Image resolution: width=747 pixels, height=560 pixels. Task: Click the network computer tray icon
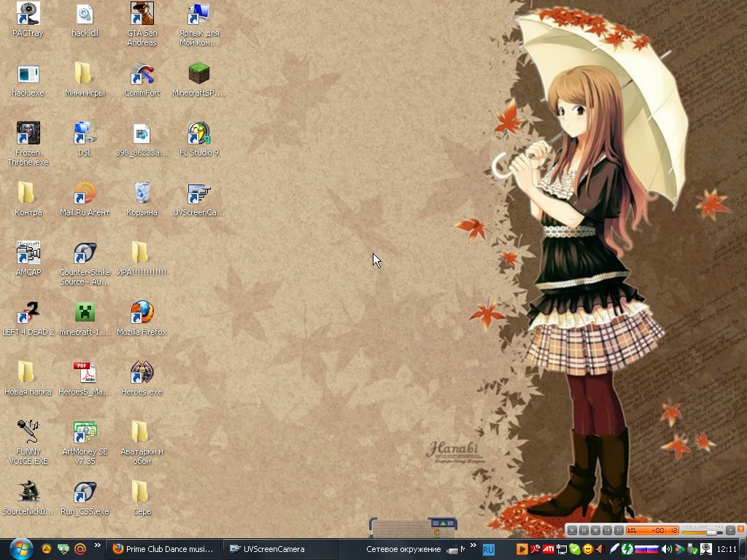click(x=562, y=549)
